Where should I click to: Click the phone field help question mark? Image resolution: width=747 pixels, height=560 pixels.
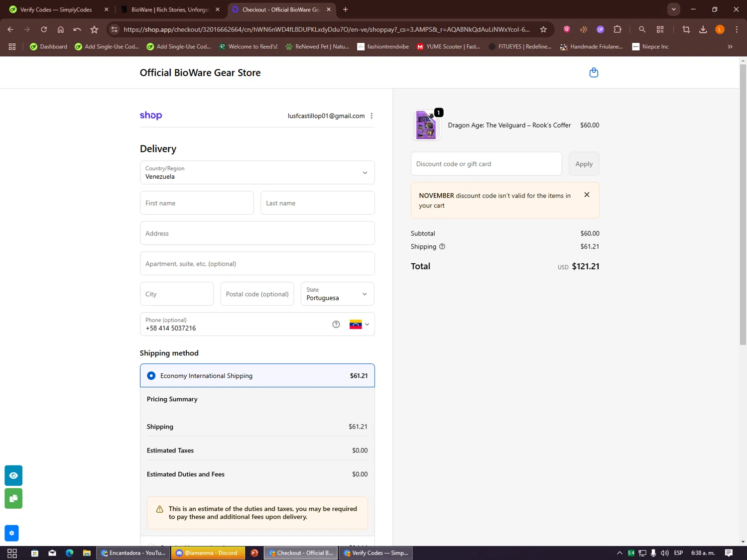[x=336, y=325]
